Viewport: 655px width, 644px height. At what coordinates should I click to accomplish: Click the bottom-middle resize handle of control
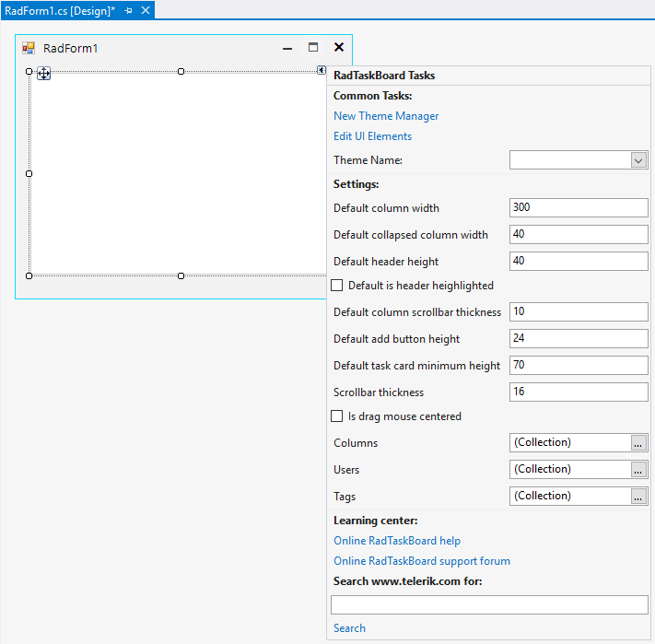181,275
